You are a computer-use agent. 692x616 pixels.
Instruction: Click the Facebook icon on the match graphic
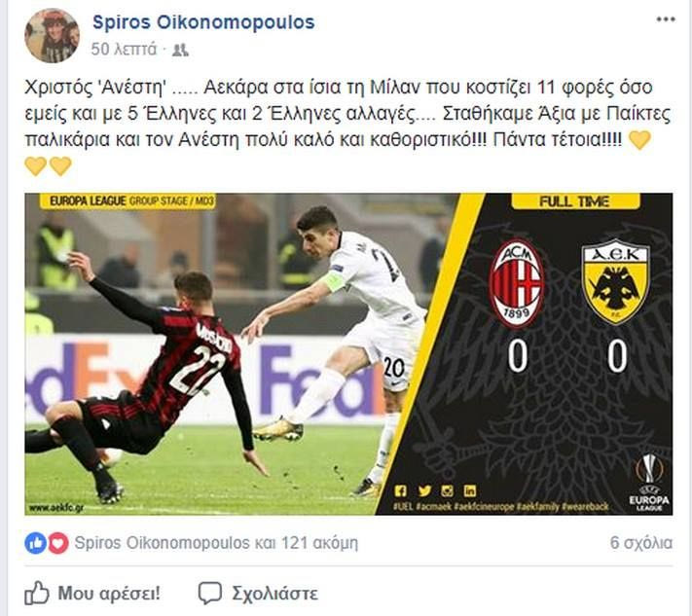400,490
